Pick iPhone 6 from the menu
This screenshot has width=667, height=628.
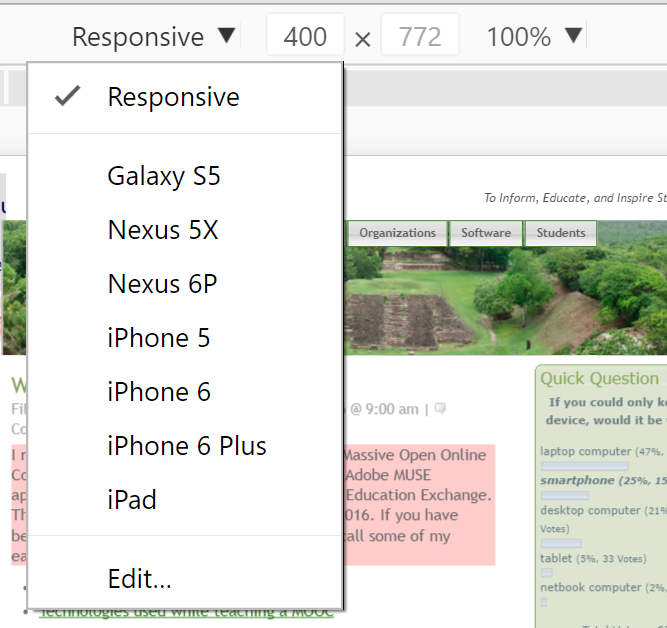coord(185,391)
